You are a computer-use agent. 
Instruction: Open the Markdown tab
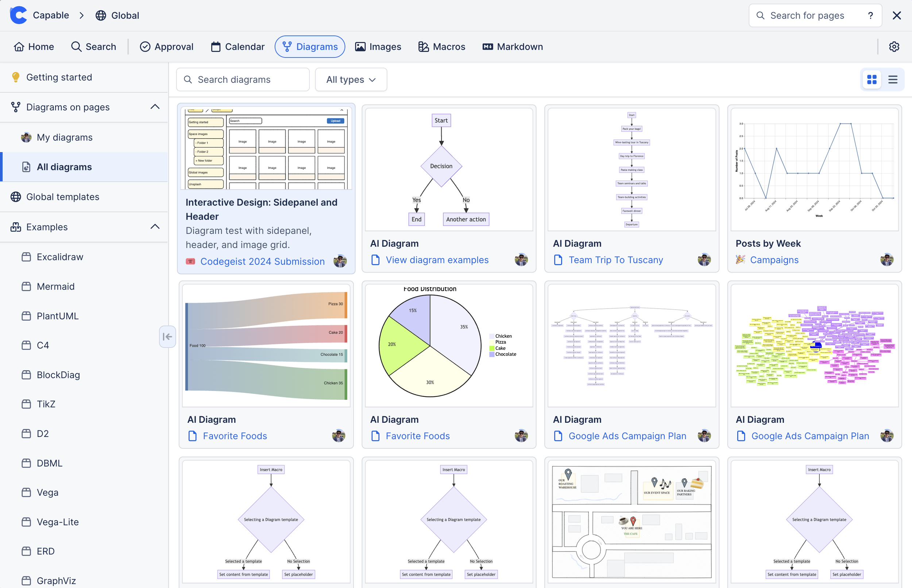coord(513,47)
